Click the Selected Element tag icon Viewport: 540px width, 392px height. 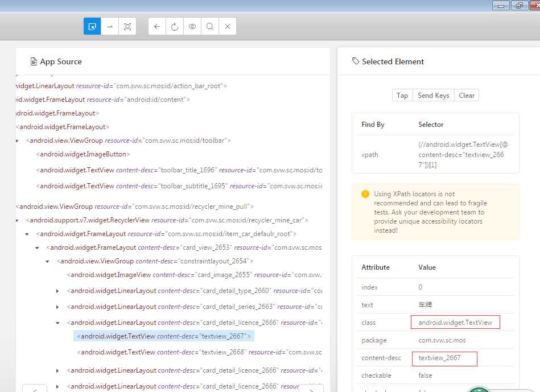356,61
